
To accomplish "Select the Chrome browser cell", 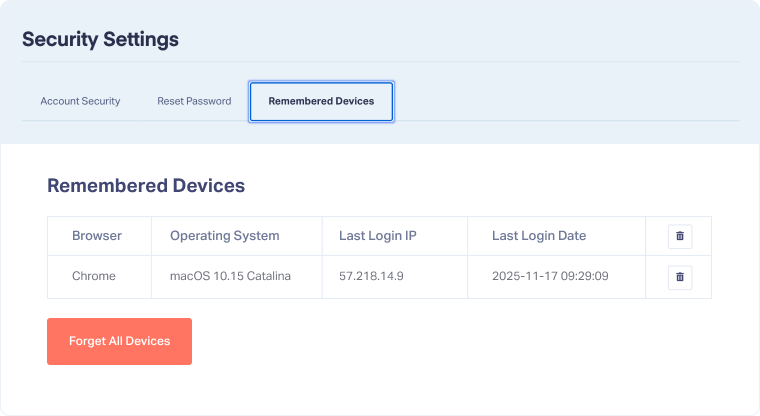I will point(94,276).
